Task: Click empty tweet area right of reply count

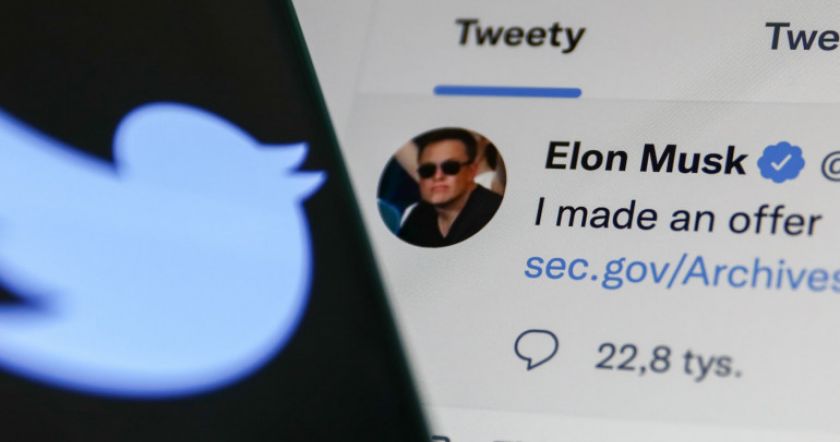Action: click(793, 359)
